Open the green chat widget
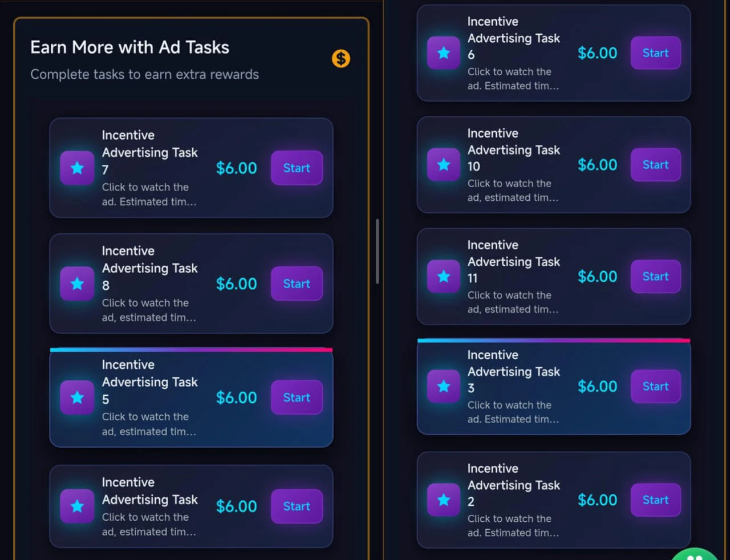The width and height of the screenshot is (730, 560). 694,556
